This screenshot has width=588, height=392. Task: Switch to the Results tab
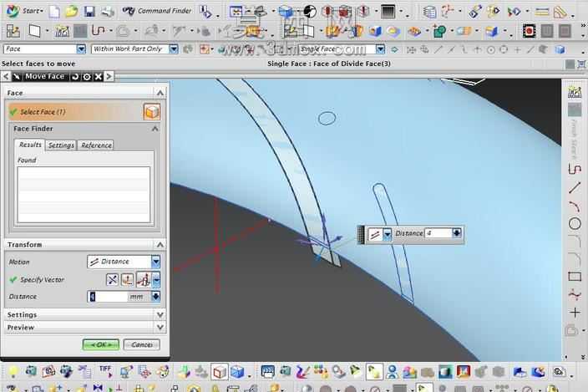coord(30,145)
